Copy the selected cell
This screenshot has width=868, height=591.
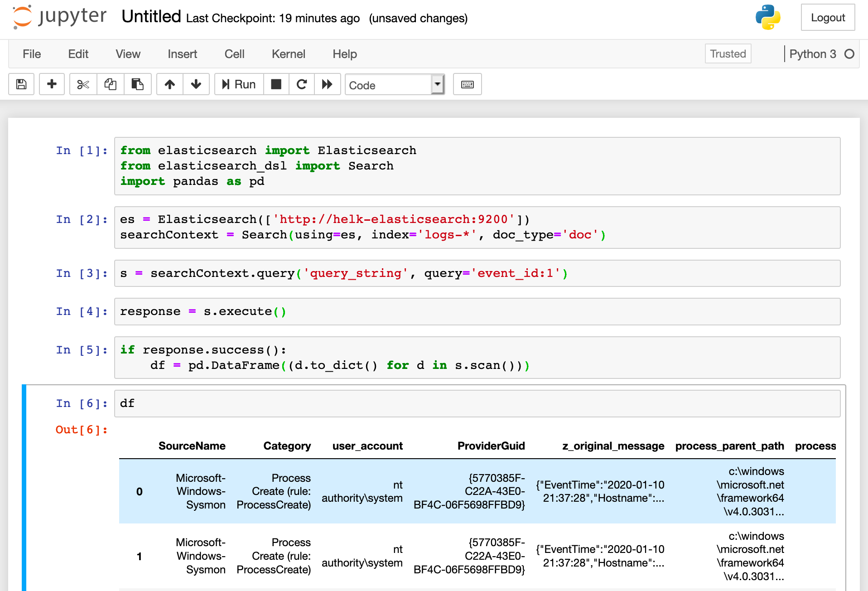(110, 84)
